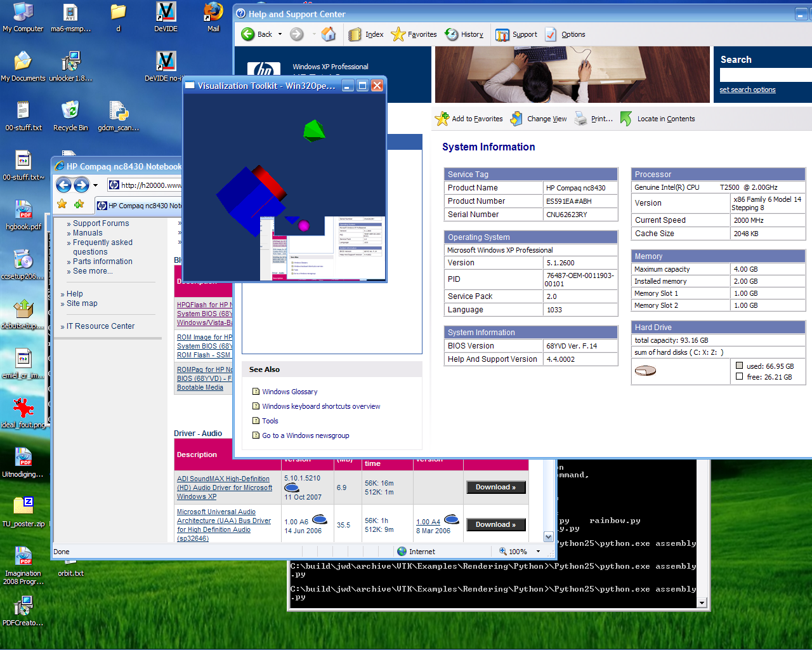Open the PDFCreator desktop shortcut
812x650 pixels.
point(23,611)
